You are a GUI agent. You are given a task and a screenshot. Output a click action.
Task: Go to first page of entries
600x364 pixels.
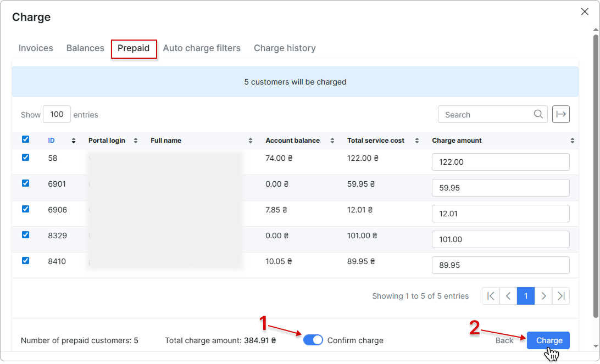(491, 296)
